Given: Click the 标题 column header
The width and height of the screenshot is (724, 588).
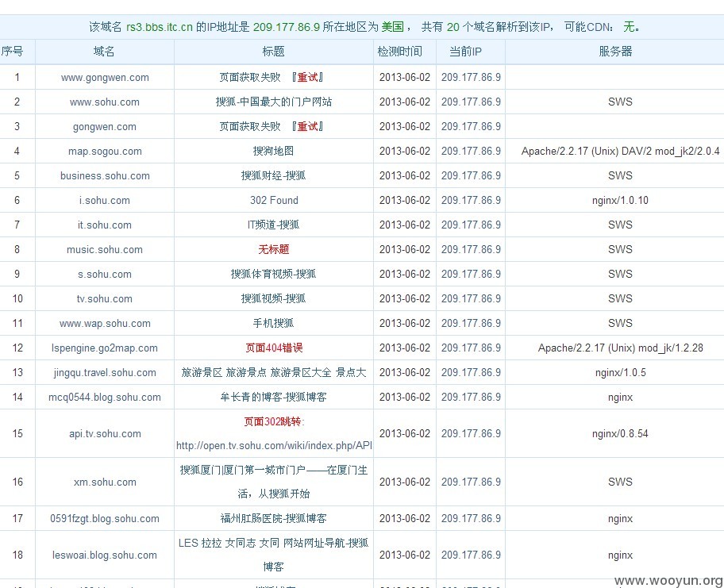Looking at the screenshot, I should [273, 52].
